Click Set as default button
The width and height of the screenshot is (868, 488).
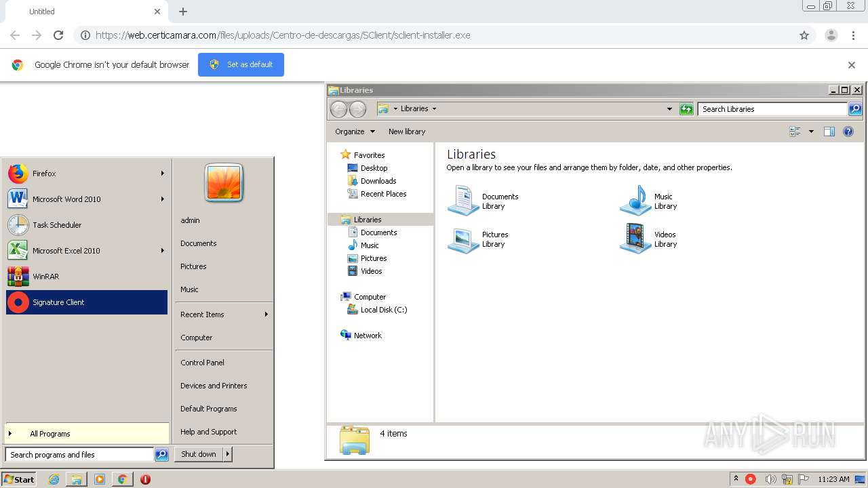point(241,64)
